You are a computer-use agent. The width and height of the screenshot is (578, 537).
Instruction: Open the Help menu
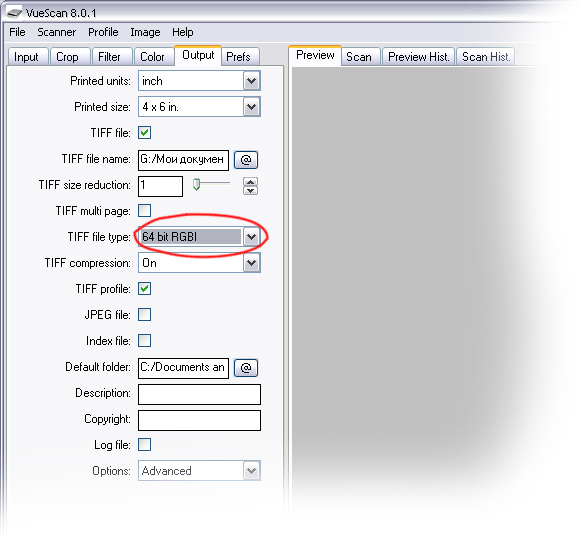coord(183,32)
